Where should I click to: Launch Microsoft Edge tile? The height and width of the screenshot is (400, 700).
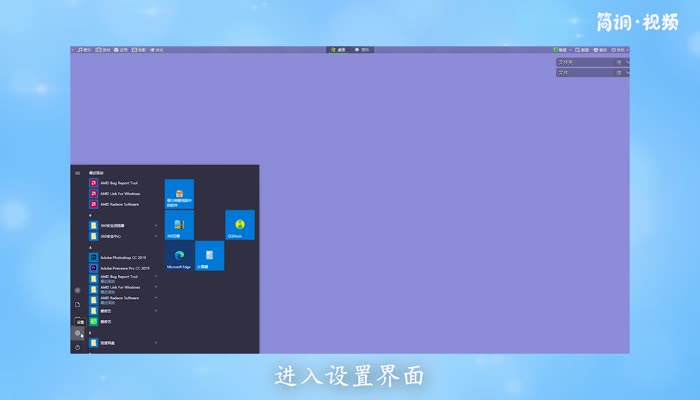[x=179, y=256]
